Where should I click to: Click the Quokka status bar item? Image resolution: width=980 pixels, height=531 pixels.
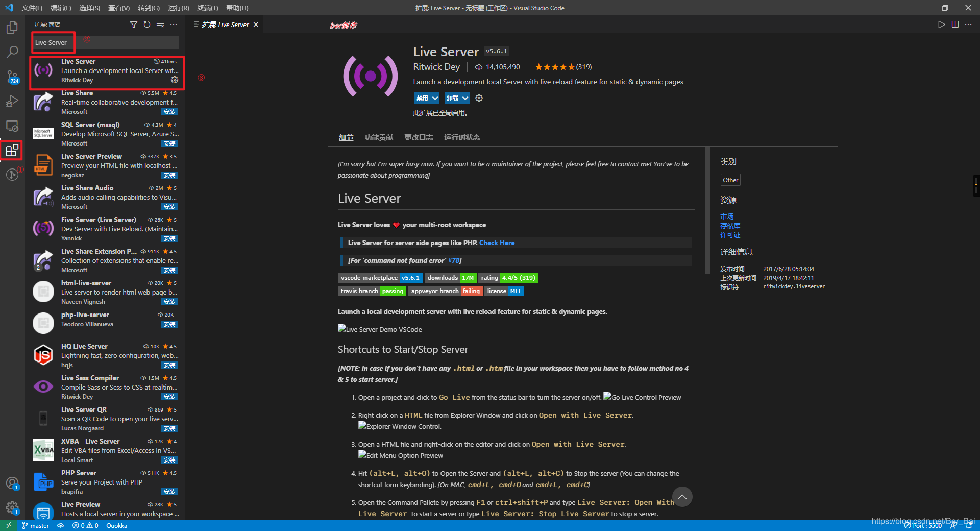(116, 525)
